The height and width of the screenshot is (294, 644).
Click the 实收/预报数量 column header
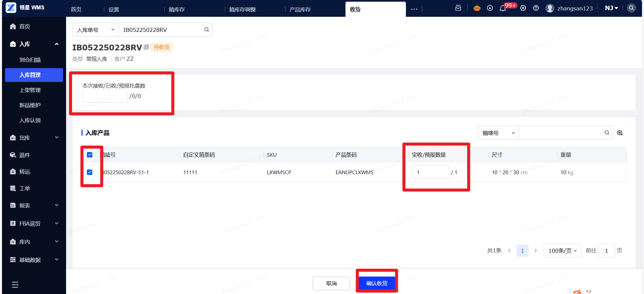(x=429, y=155)
